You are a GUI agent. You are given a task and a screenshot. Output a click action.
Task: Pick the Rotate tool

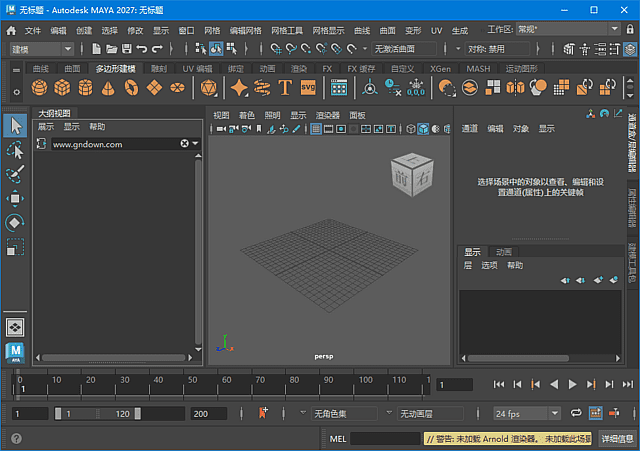pos(15,222)
